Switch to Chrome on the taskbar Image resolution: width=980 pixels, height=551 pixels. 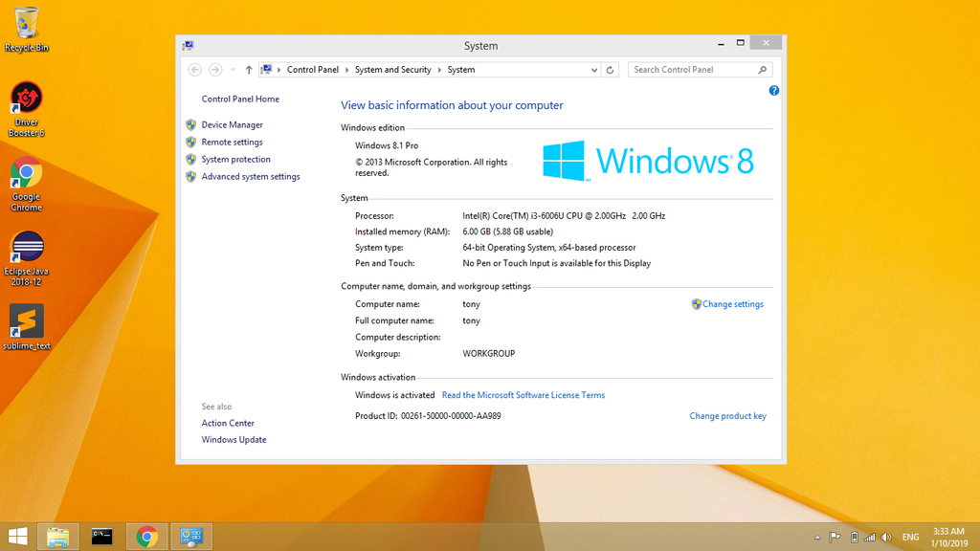(146, 536)
